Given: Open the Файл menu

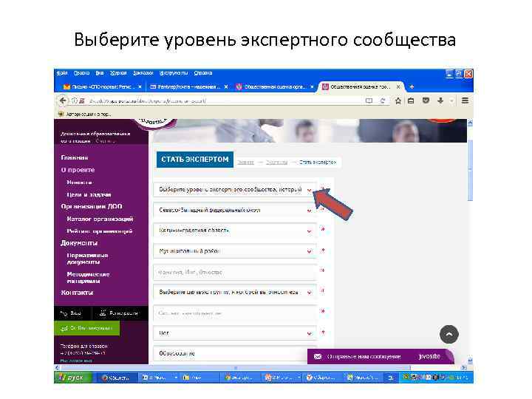Looking at the screenshot, I should pyautogui.click(x=62, y=73).
